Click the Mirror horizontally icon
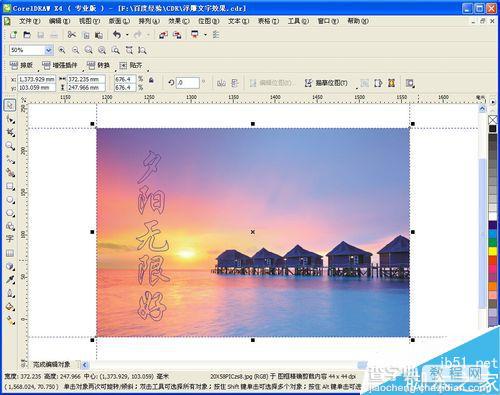 click(x=221, y=83)
